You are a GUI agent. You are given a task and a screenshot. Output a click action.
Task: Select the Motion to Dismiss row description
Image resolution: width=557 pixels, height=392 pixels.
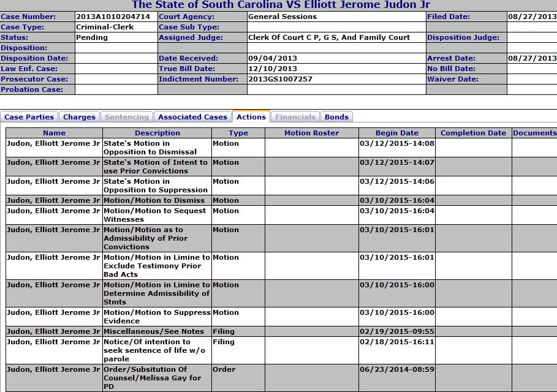pyautogui.click(x=154, y=200)
